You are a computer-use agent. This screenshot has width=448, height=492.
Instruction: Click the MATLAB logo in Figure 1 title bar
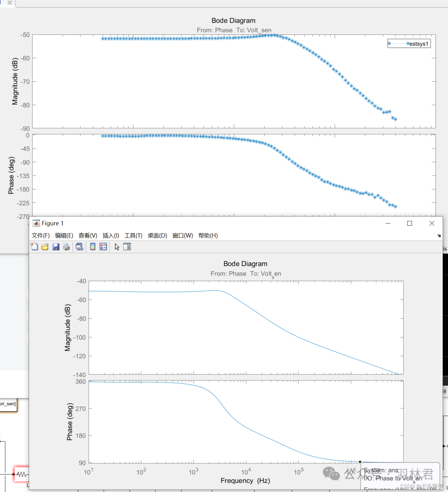click(x=37, y=223)
